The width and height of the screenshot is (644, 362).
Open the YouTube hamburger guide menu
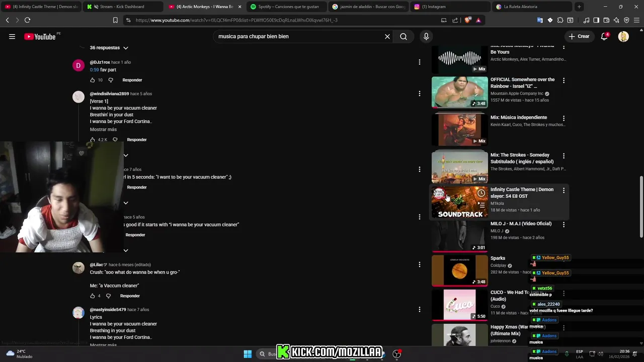coord(12,36)
